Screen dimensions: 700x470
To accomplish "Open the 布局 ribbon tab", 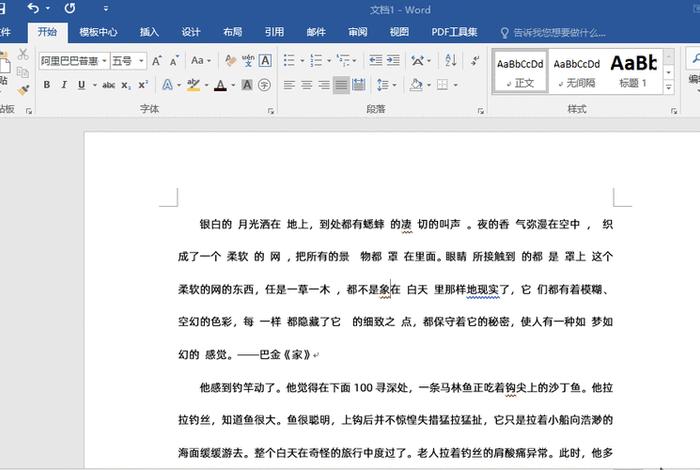I will pos(233,32).
